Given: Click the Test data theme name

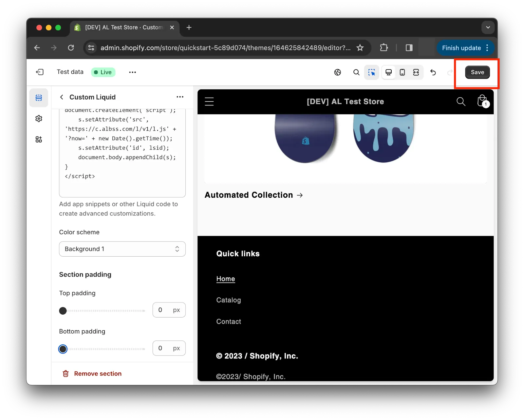Looking at the screenshot, I should [70, 72].
